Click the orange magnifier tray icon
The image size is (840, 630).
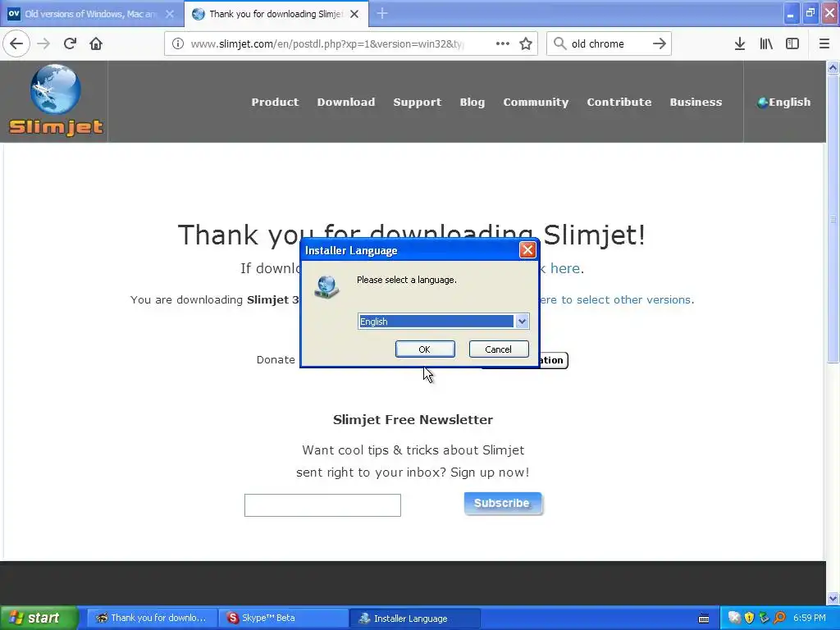click(779, 618)
